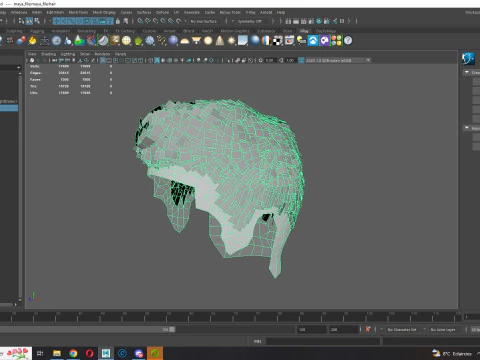Click the blue icon atop right panel
The height and width of the screenshot is (360, 480).
pos(468,59)
